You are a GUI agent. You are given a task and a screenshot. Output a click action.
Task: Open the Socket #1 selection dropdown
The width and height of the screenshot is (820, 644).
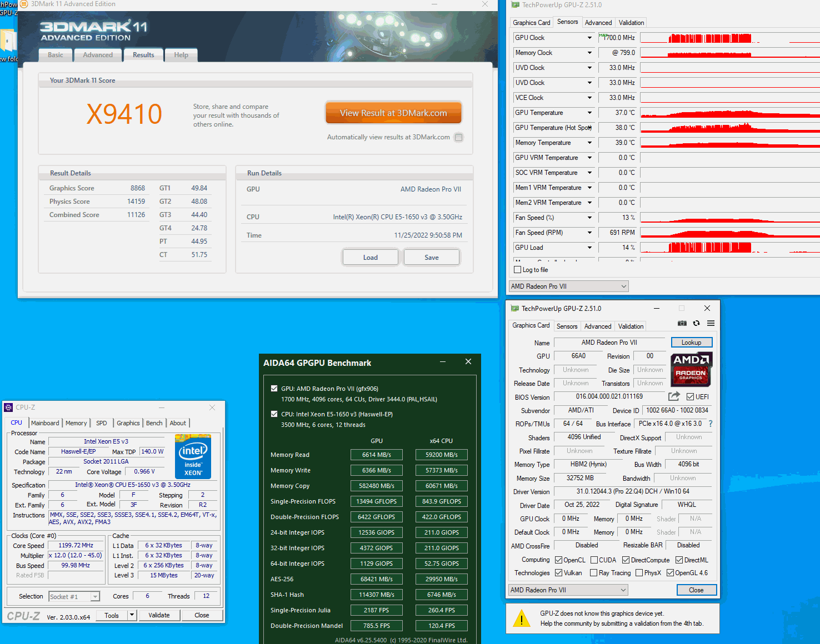click(95, 597)
